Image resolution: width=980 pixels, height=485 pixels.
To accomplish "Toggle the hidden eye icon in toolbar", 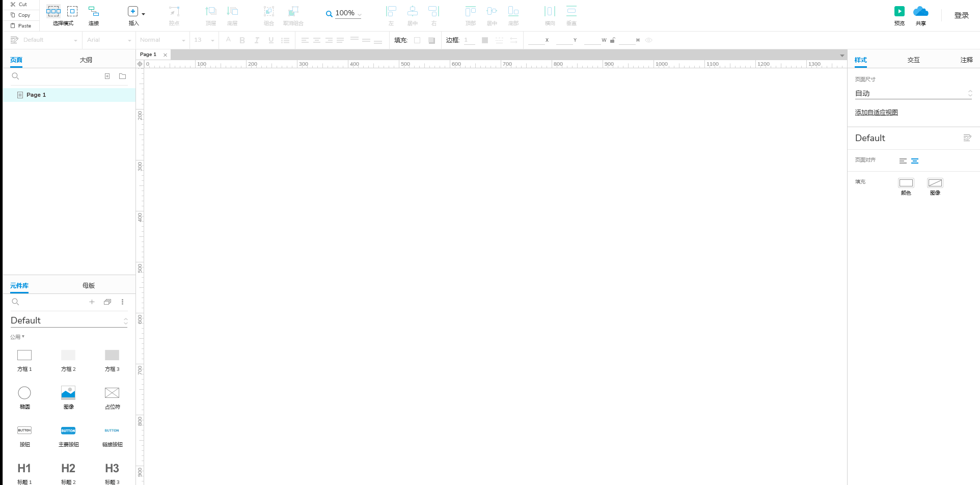I will (649, 40).
